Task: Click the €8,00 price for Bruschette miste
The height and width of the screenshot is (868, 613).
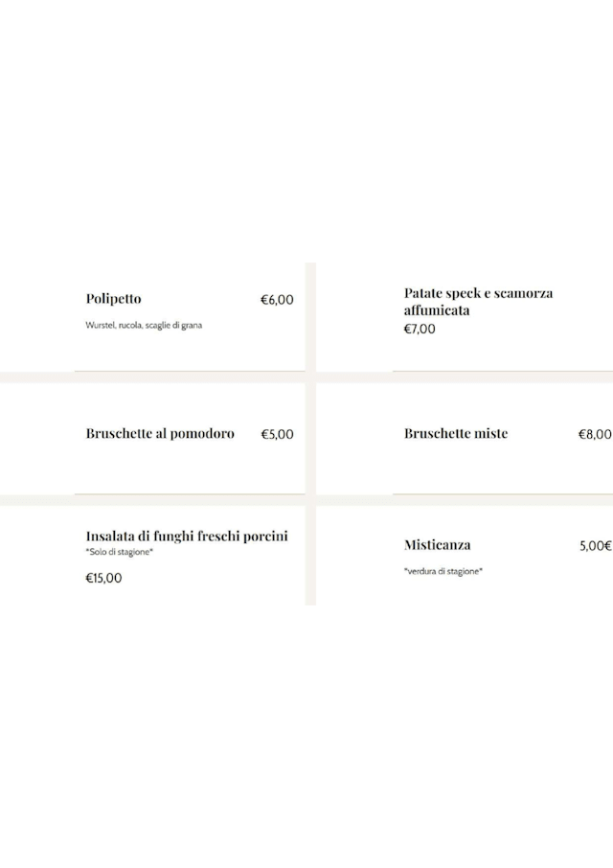Action: (x=595, y=434)
